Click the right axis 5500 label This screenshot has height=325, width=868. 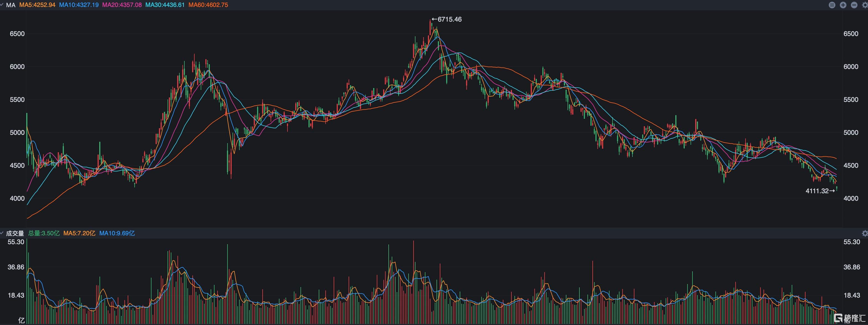tap(851, 100)
